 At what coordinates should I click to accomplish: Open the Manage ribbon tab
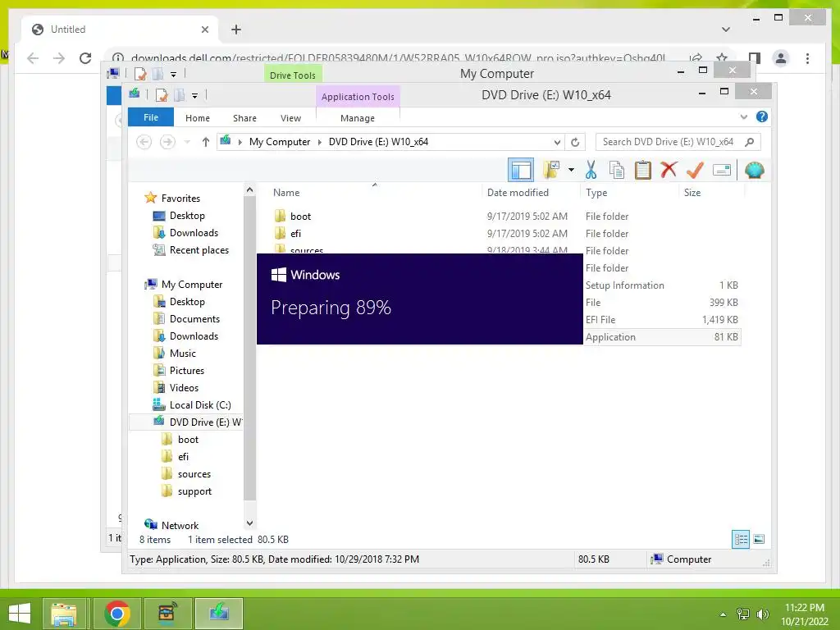click(x=358, y=118)
